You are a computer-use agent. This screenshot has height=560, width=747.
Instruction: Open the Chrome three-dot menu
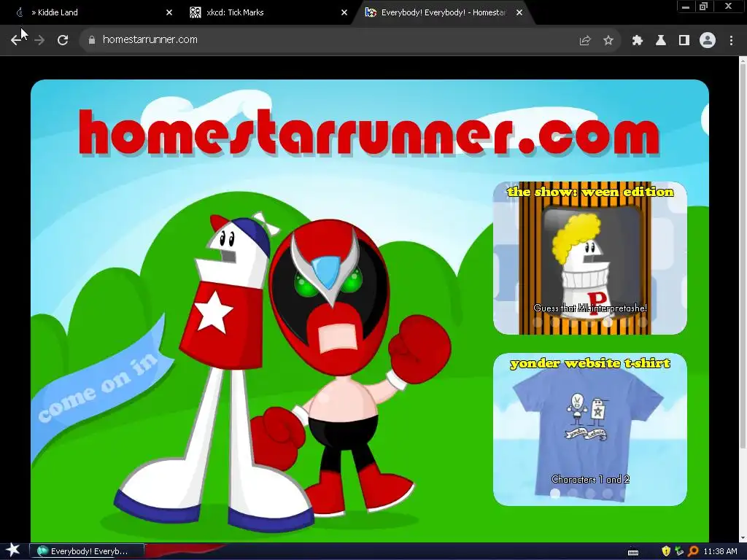(x=731, y=40)
